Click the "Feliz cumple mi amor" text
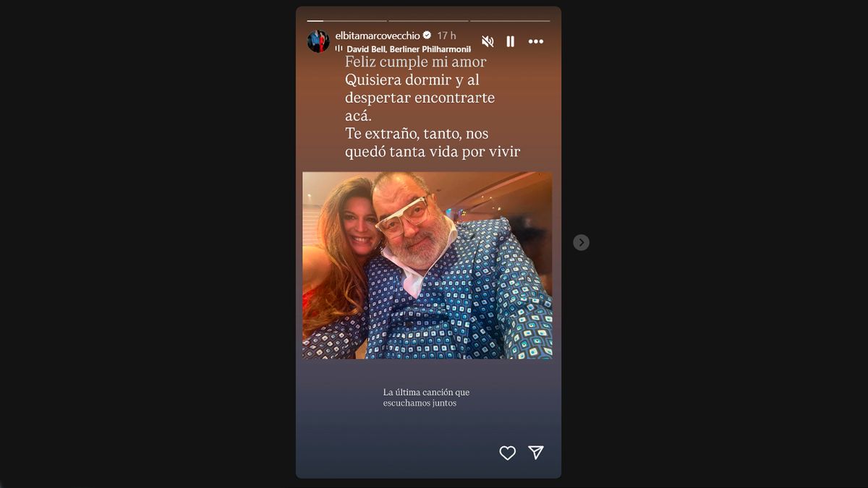 [415, 62]
